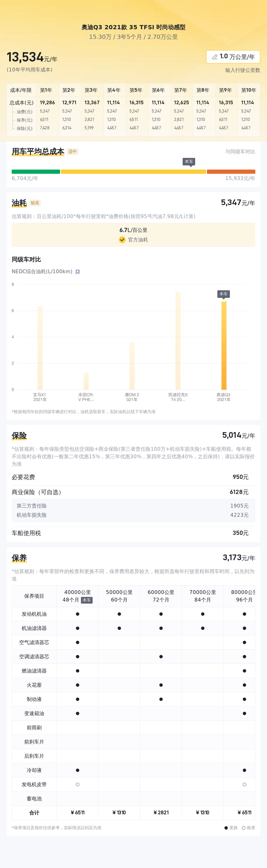This screenshot has height=868, width=267.
Task: Click the edit pencil icon beside mileage
Action: point(214,57)
